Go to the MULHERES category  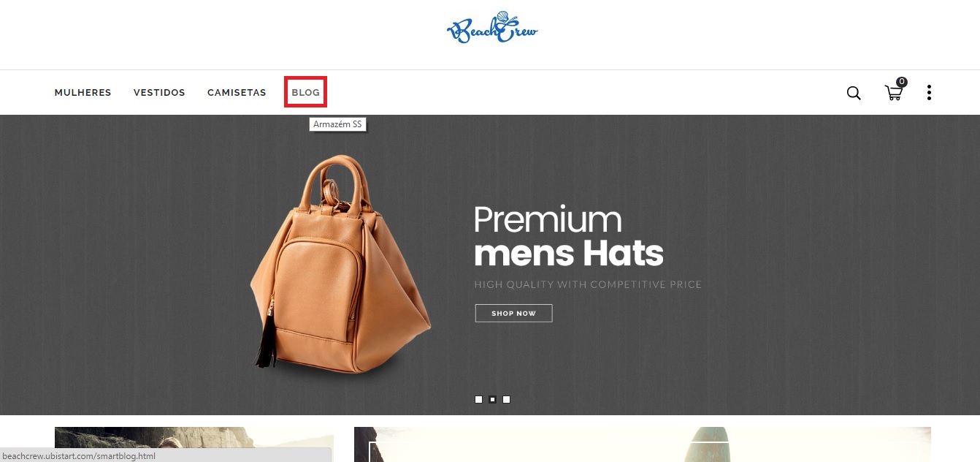(x=83, y=93)
